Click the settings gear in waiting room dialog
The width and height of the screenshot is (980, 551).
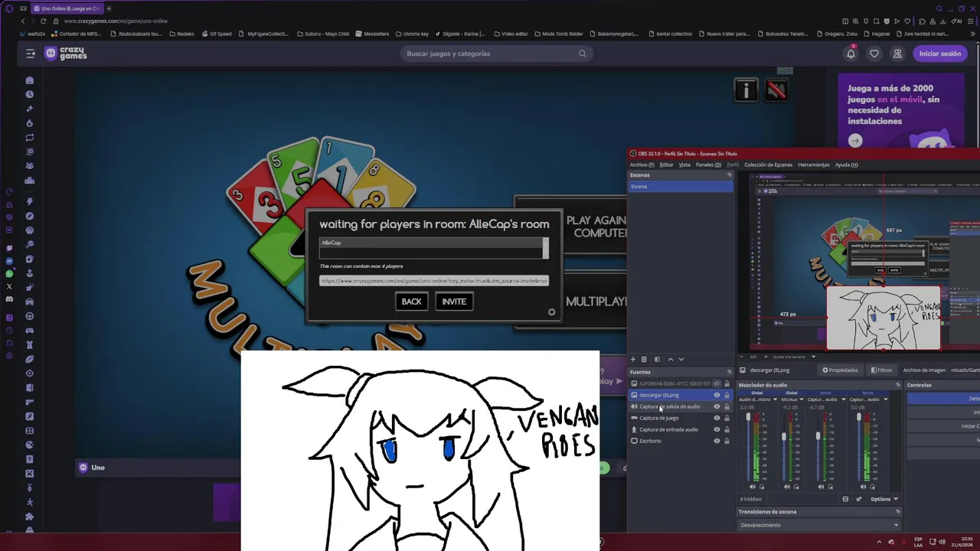(x=551, y=312)
